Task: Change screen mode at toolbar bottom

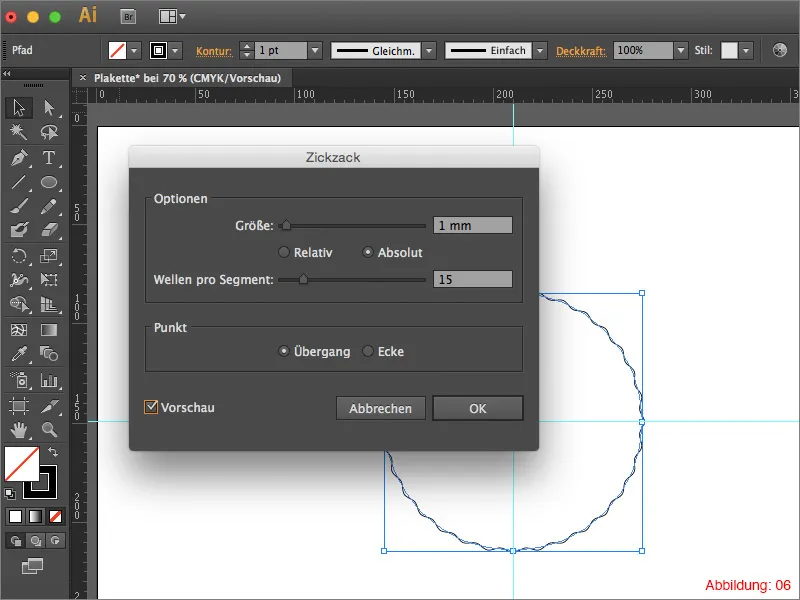Action: (32, 566)
